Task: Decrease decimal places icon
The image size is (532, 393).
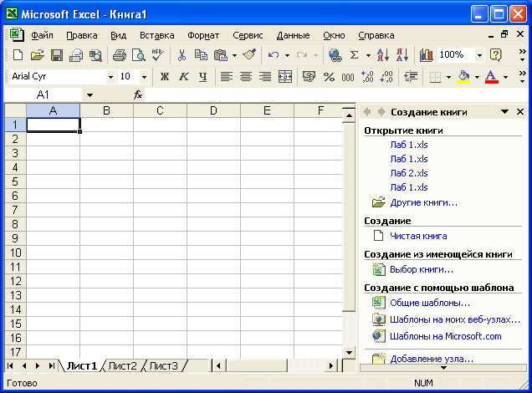Action: point(386,77)
